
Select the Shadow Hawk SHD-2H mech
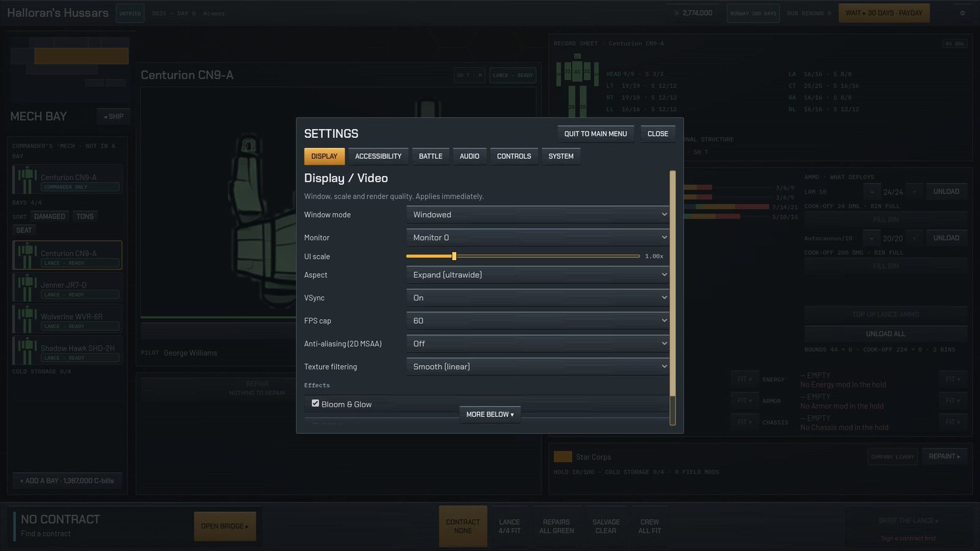pos(67,350)
